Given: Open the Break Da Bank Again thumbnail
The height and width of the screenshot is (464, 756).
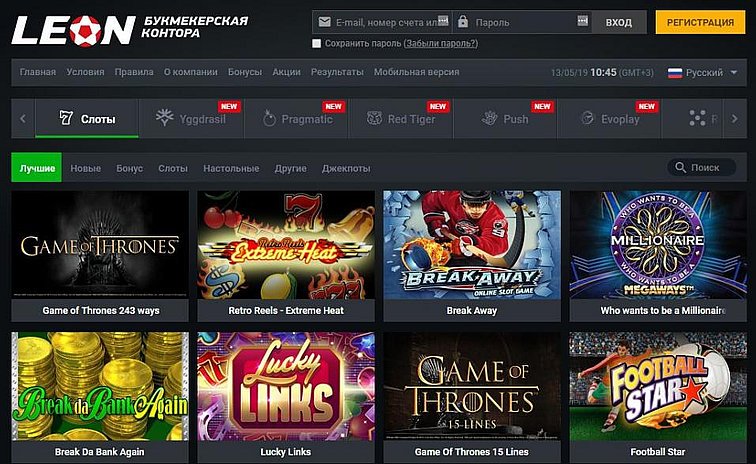Looking at the screenshot, I should click(100, 386).
